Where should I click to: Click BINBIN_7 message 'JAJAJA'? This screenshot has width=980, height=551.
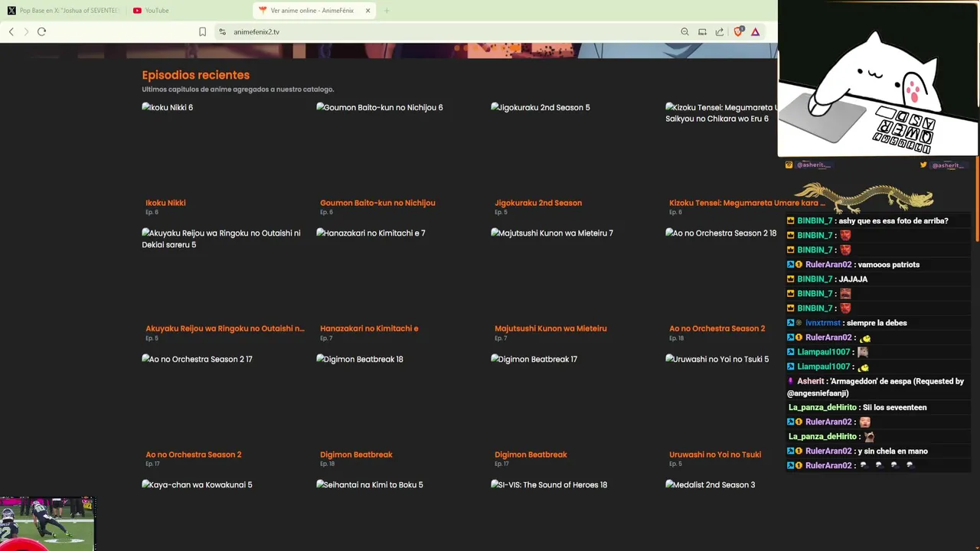(853, 279)
